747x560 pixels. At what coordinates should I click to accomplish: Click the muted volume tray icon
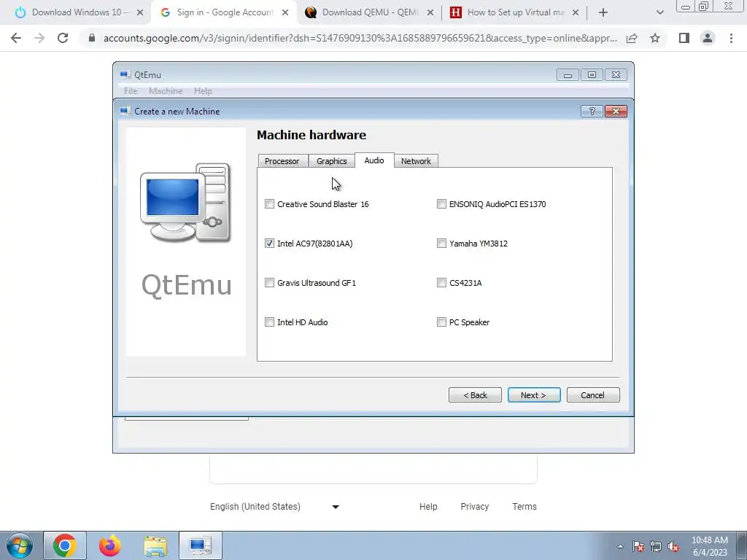[673, 546]
